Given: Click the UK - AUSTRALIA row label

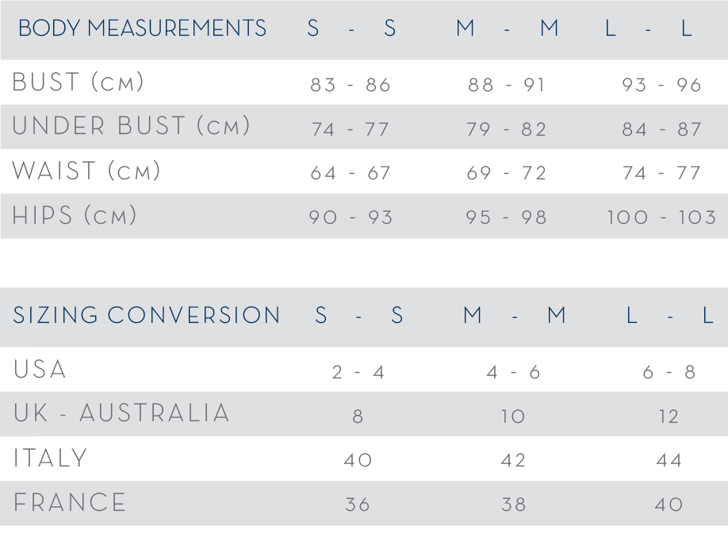Looking at the screenshot, I should point(121,413).
